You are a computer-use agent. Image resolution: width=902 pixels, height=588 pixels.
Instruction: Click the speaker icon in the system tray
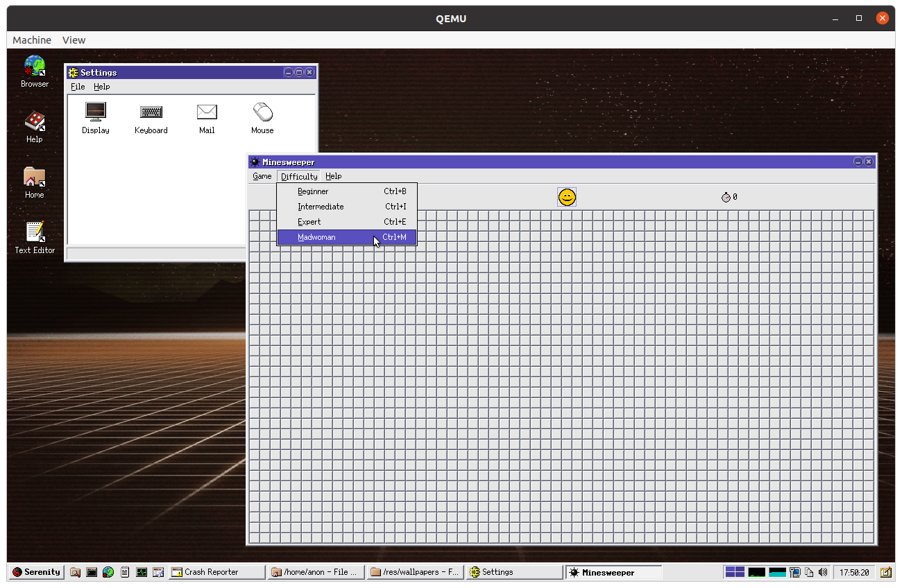pos(823,571)
